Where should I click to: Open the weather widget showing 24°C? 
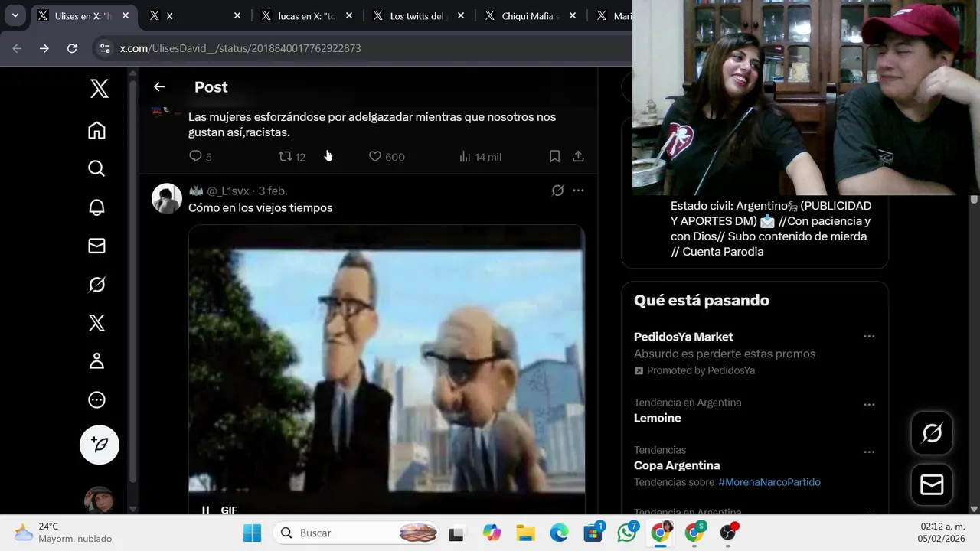pyautogui.click(x=64, y=533)
